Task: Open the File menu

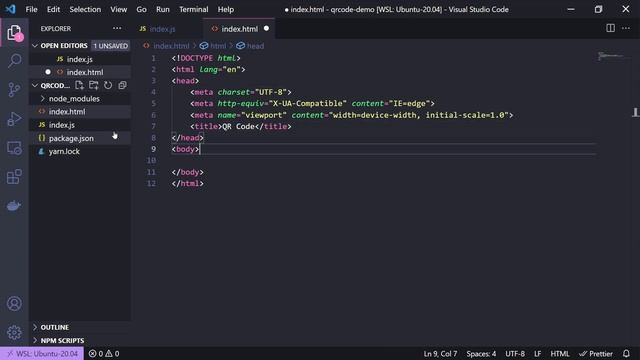Action: coord(31,9)
